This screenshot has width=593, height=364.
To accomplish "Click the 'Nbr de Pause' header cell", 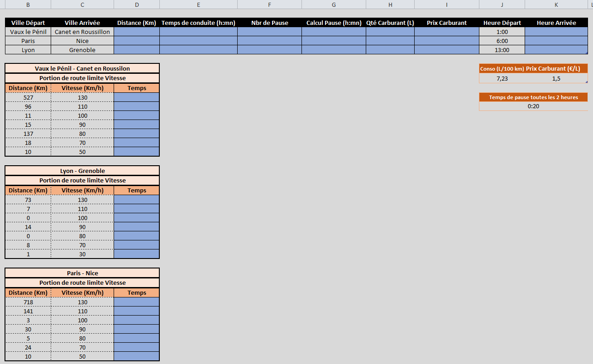I will pos(270,23).
